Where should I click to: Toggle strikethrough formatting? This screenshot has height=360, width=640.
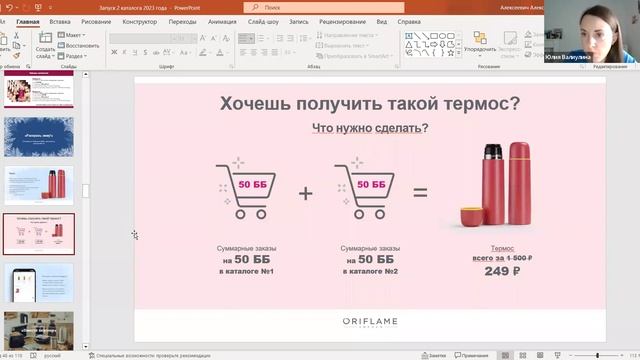point(156,52)
